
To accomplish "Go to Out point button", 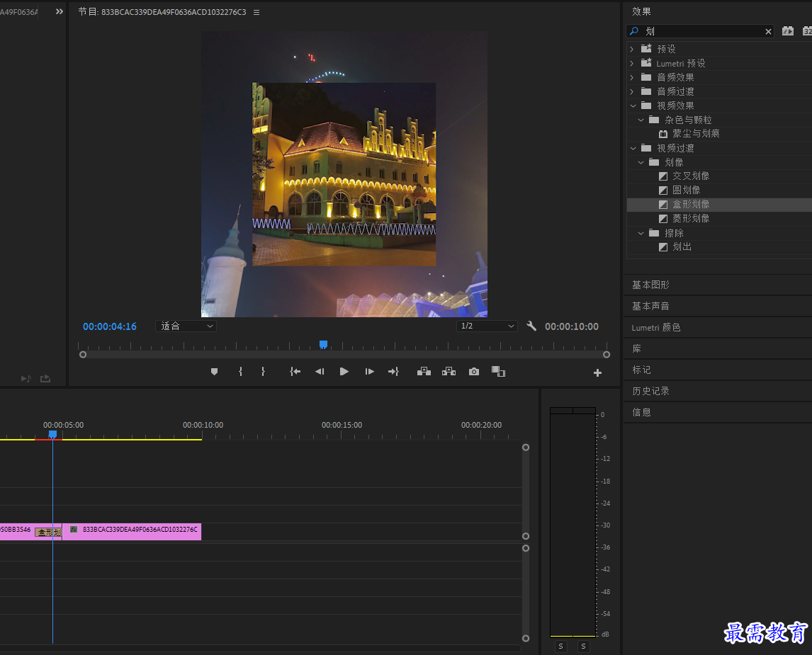I will (393, 372).
